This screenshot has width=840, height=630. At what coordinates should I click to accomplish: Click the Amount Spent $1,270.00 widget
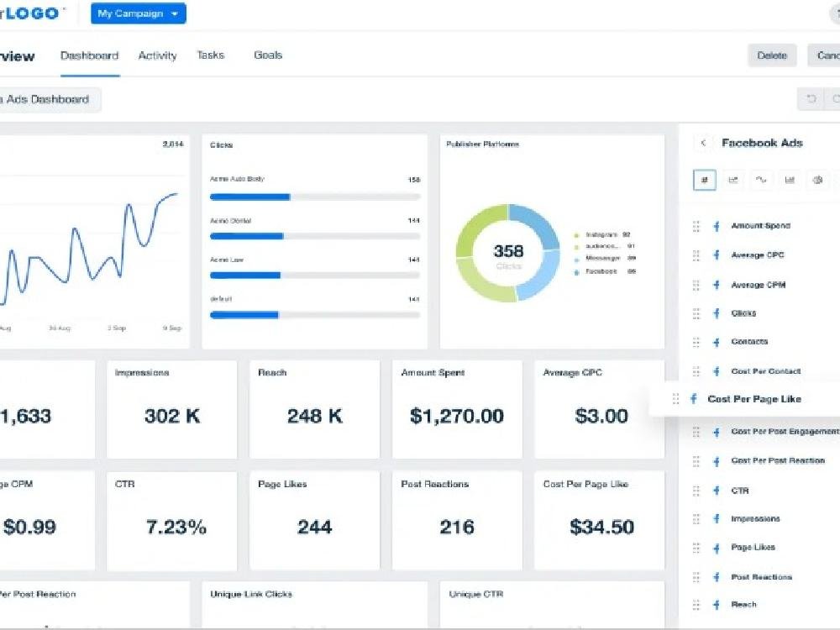pos(457,409)
